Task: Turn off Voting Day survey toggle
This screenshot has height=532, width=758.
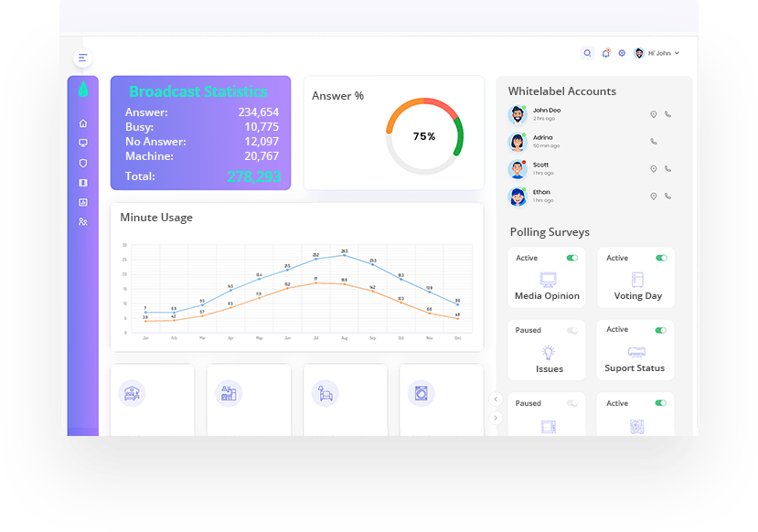Action: [x=661, y=258]
